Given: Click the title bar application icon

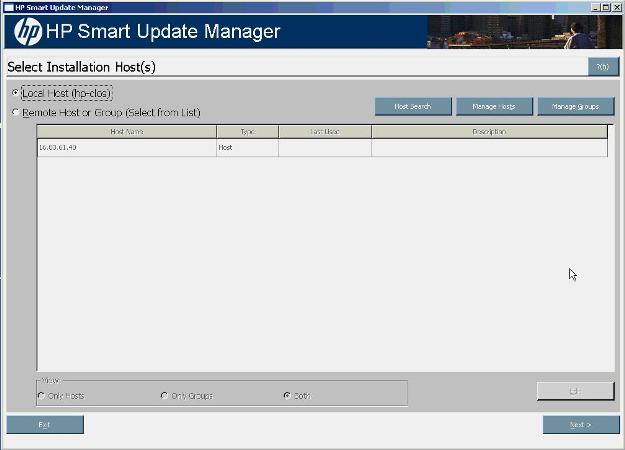Looking at the screenshot, I should [8, 7].
